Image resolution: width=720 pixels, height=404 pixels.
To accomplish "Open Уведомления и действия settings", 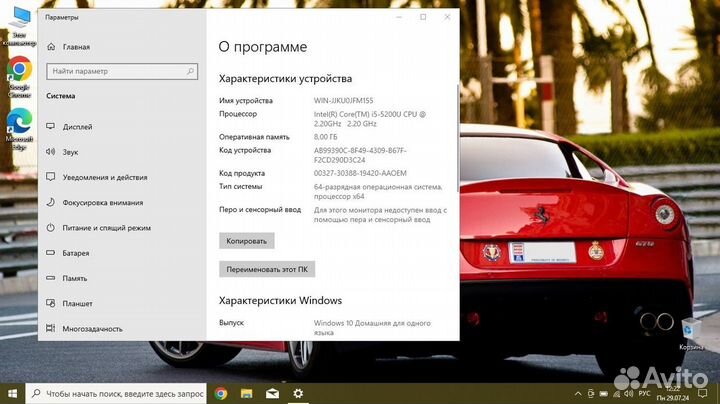I will pyautogui.click(x=97, y=177).
